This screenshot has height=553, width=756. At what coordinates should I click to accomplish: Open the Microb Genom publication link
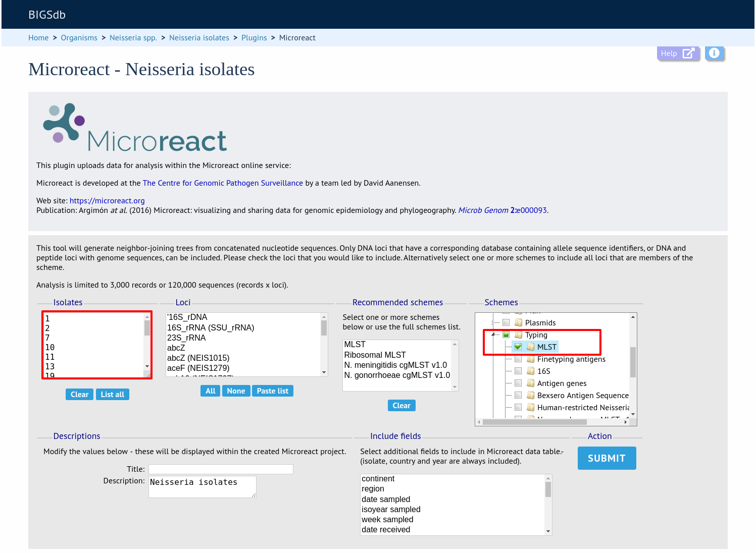[502, 210]
